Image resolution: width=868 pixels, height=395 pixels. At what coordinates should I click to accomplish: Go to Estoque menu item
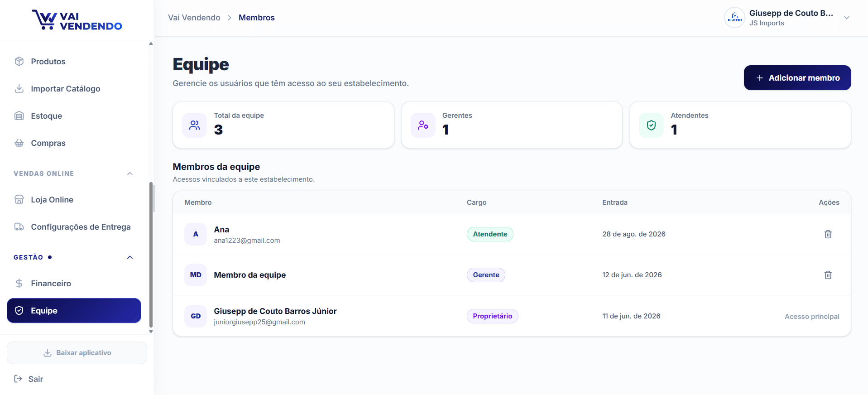click(74, 116)
